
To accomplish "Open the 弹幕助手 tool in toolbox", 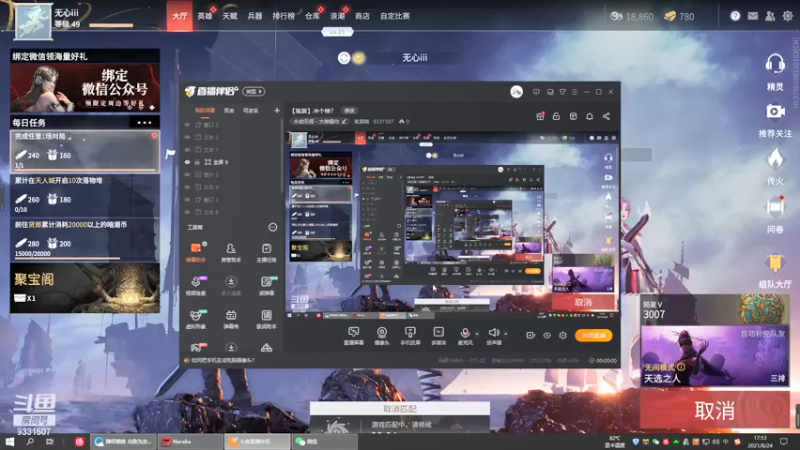I will click(x=195, y=252).
